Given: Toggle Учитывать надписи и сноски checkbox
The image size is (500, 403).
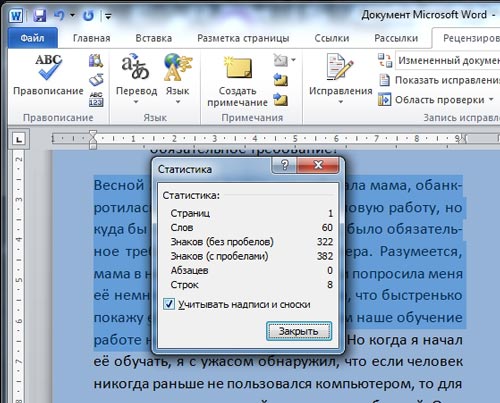Looking at the screenshot, I should 169,304.
